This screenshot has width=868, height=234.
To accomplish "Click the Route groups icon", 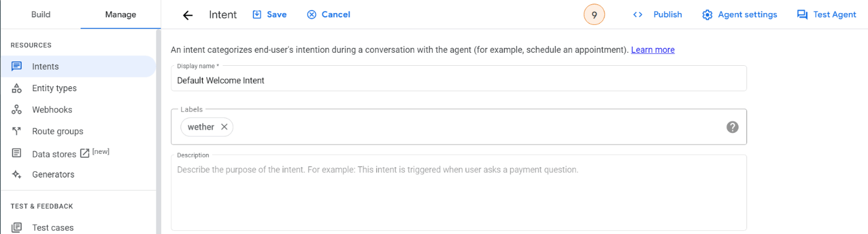I will pyautogui.click(x=17, y=132).
